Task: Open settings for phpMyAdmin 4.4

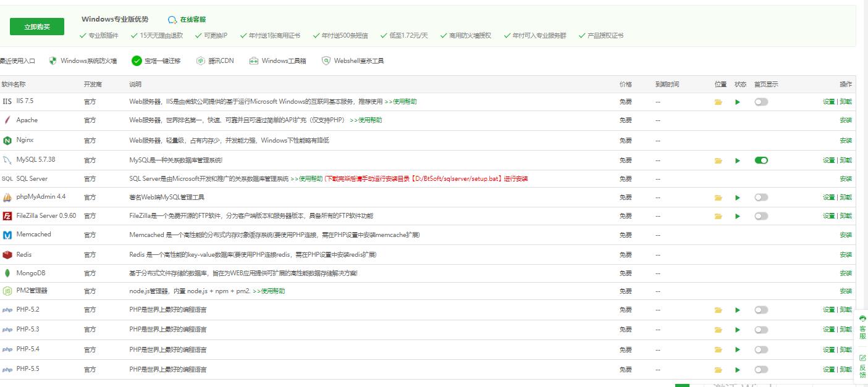Action: (x=828, y=198)
